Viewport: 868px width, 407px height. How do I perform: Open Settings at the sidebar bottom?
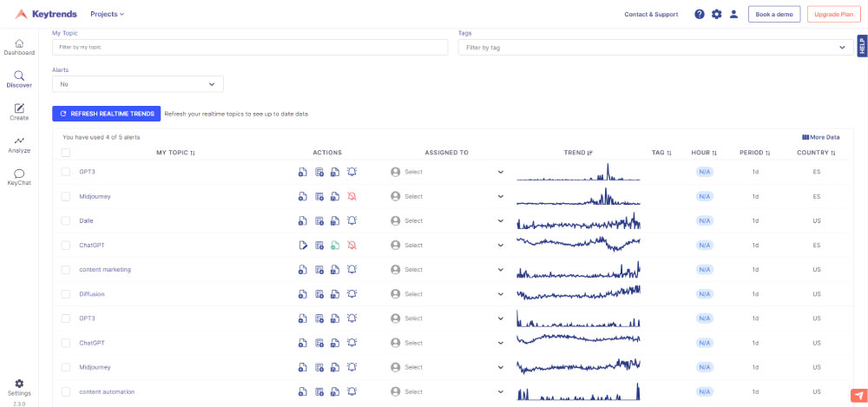19,388
